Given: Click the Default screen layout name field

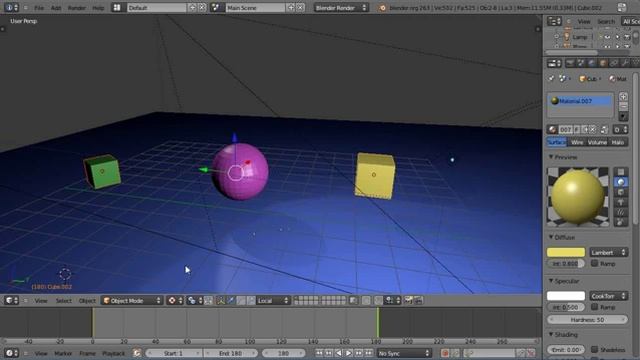Looking at the screenshot, I should tap(157, 7).
